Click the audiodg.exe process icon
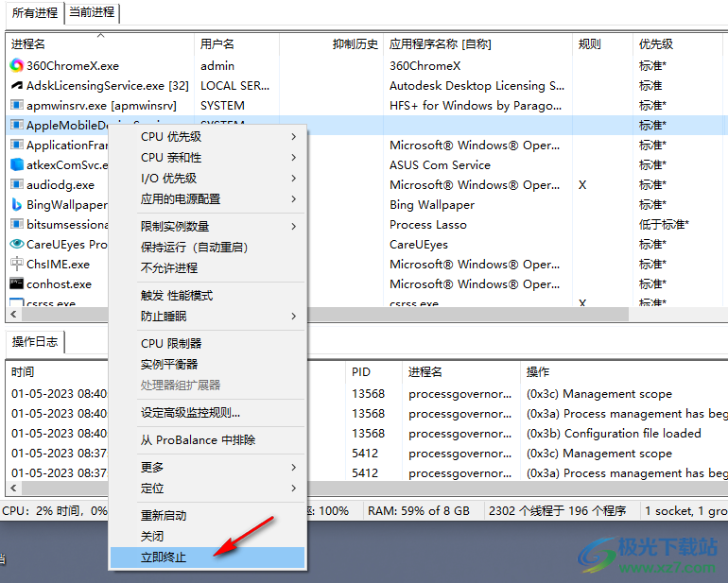Viewport: 728px width, 583px height. coord(17,185)
